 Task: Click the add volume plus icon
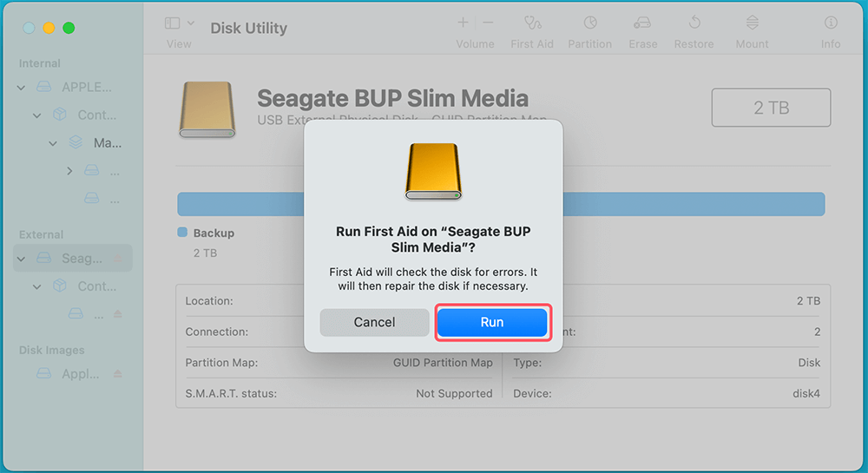(464, 23)
